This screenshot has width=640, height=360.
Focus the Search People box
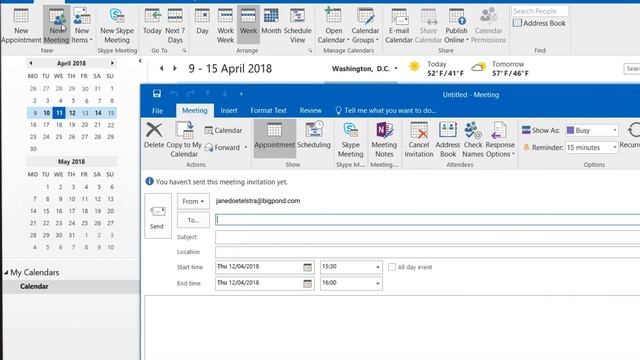click(540, 11)
